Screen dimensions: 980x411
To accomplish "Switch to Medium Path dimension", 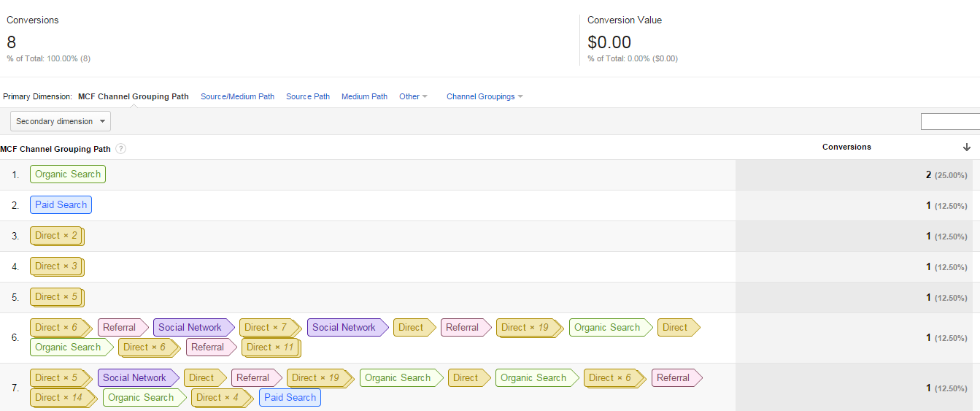I will click(364, 96).
